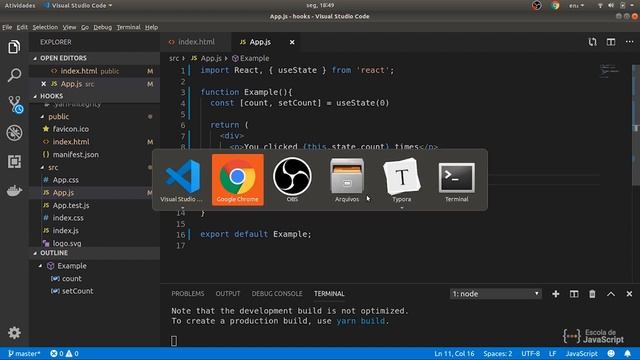Open the Visual Studio Code app menu dropdown

point(78,5)
